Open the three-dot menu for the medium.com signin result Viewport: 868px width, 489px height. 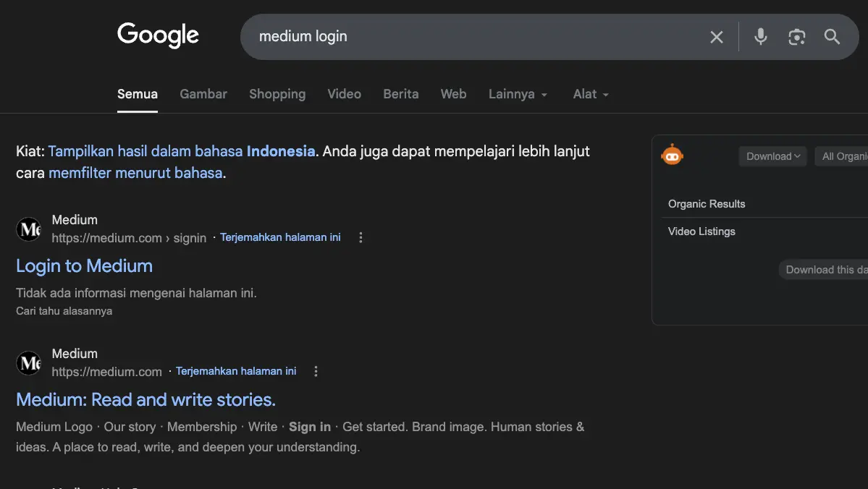pyautogui.click(x=361, y=237)
